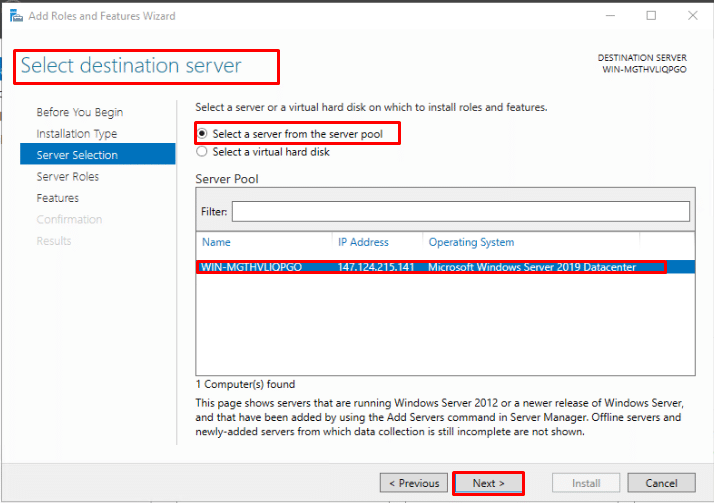
Task: Cancel the wizard
Action: (661, 483)
